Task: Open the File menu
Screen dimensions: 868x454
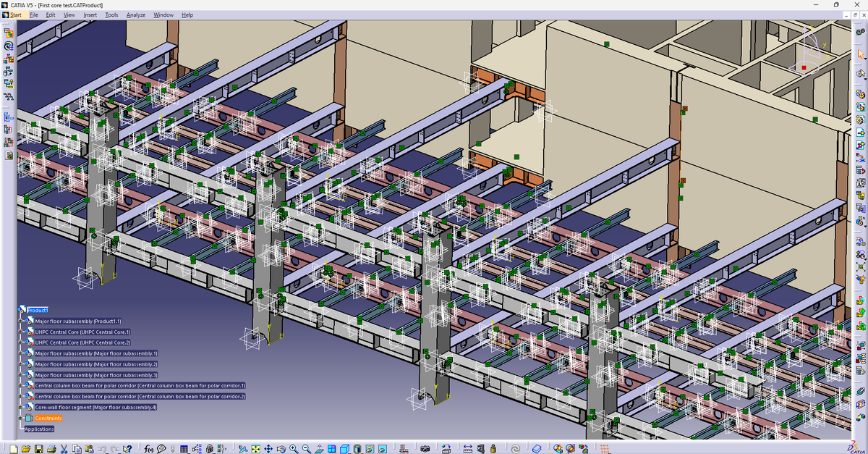Action: [33, 14]
